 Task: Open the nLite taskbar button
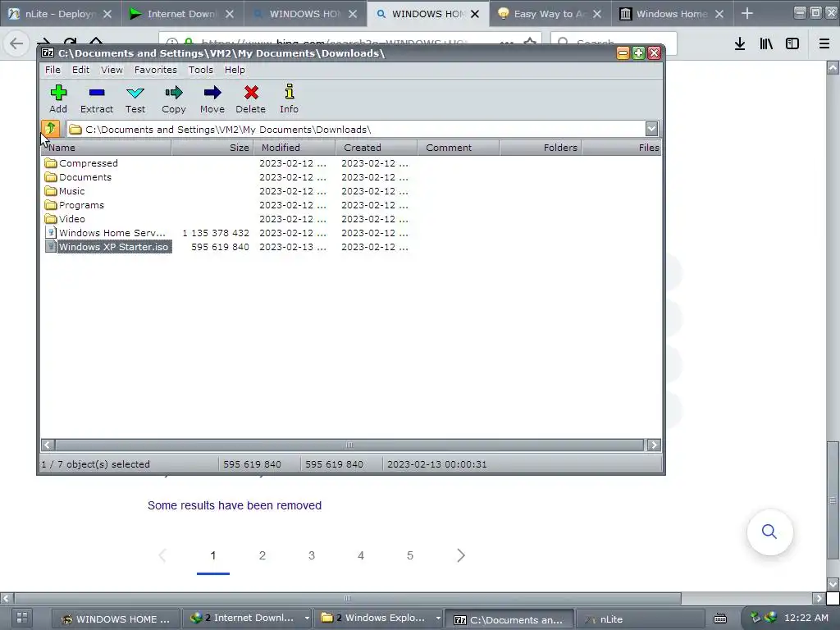click(640, 619)
